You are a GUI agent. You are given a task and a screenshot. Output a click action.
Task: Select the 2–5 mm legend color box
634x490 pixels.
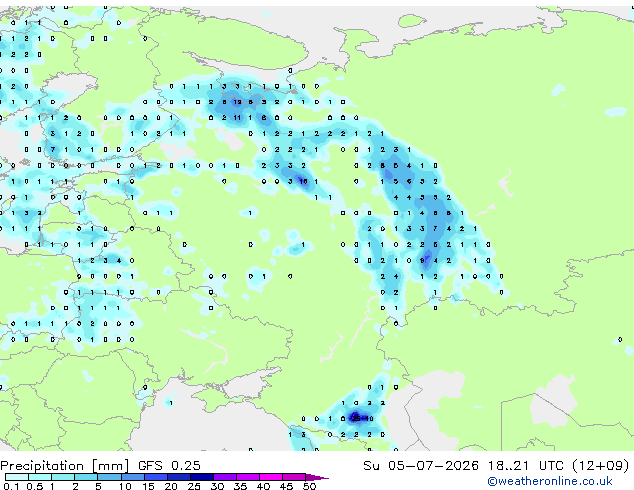86,477
